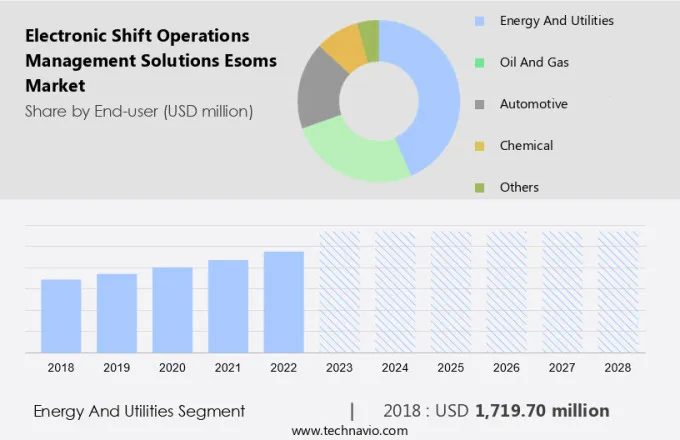This screenshot has height=440, width=680.
Task: Click the Energy And Utilities Segment caption
Action: pos(139,411)
